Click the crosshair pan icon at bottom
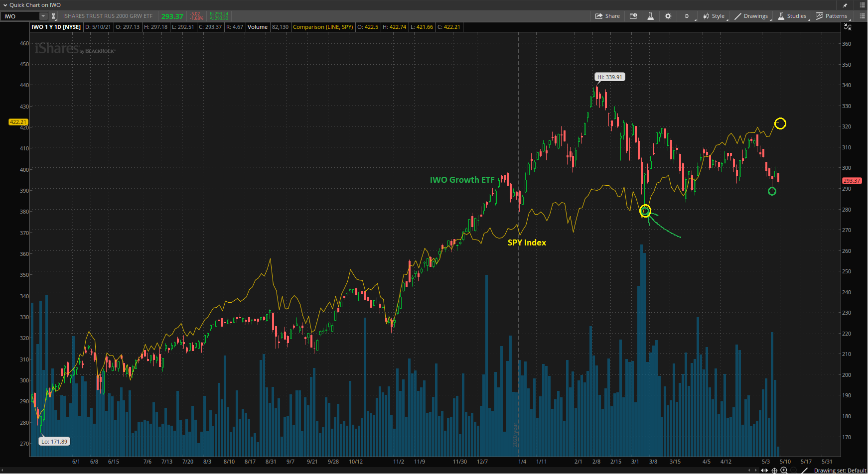 774,470
